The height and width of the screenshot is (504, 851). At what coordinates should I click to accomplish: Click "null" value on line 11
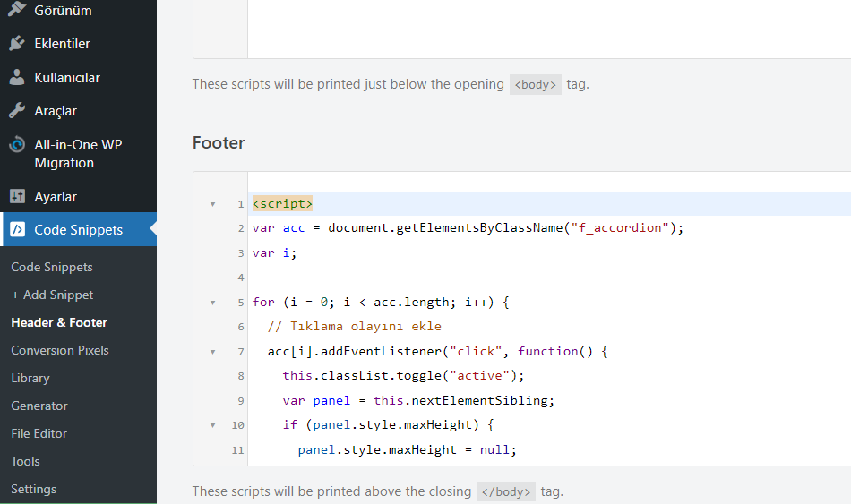coord(494,449)
